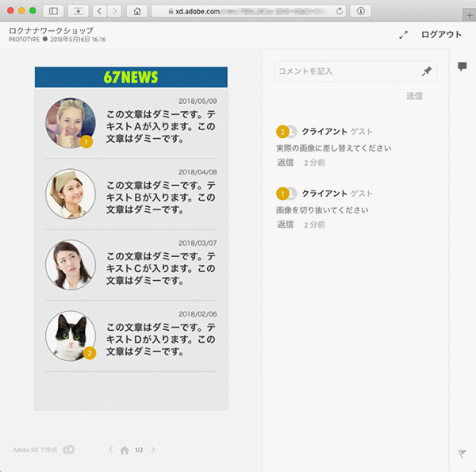Reply to the 画像を切り抜いてください comment
The height and width of the screenshot is (472, 476).
point(285,224)
